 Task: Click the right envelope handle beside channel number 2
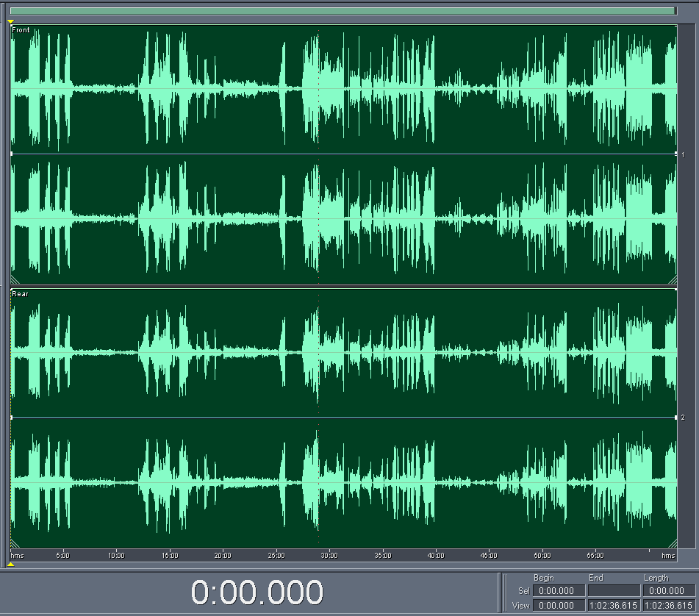[x=675, y=418]
